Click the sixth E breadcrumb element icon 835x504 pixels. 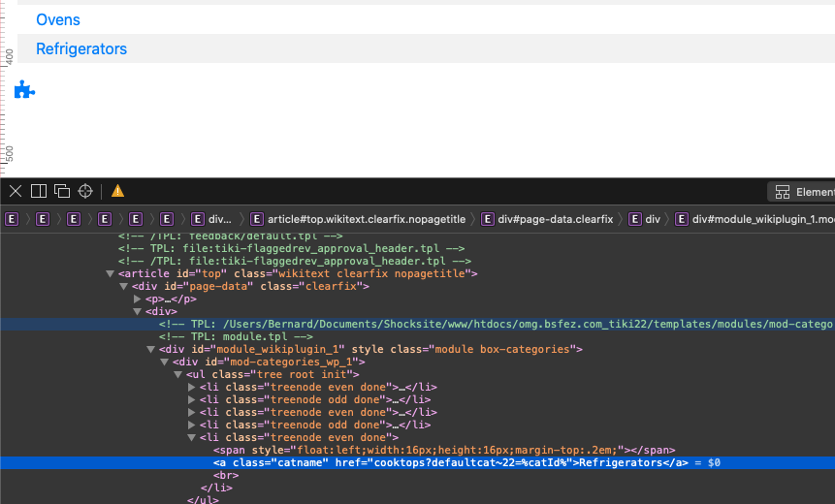(x=167, y=219)
